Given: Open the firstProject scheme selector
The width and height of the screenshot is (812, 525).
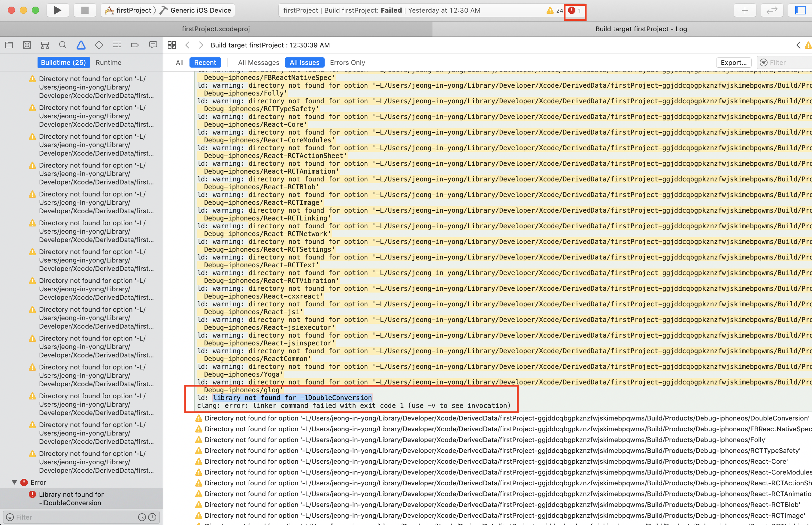Looking at the screenshot, I should point(129,10).
